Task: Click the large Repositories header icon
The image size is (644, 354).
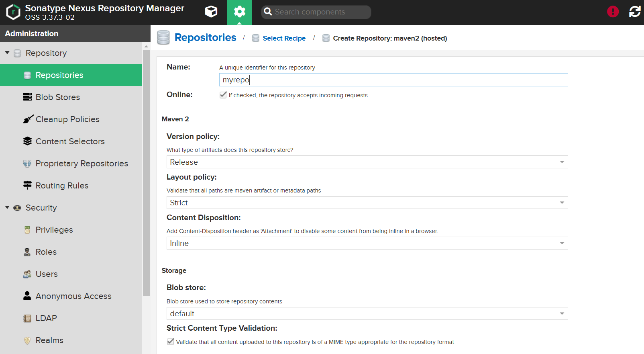Action: pyautogui.click(x=163, y=37)
